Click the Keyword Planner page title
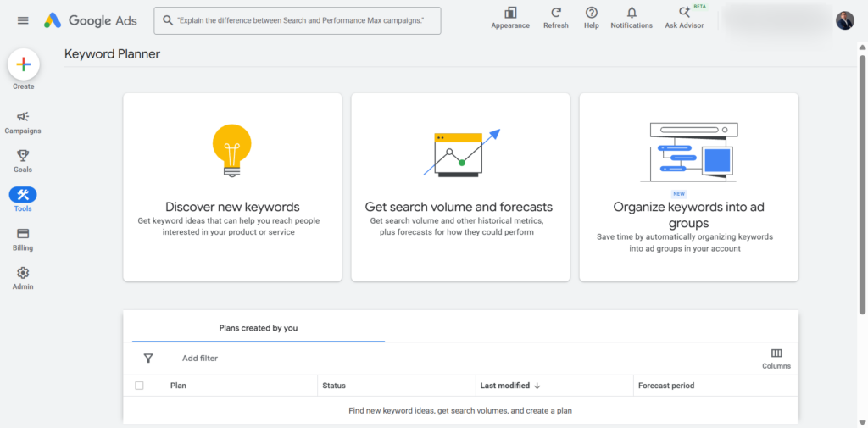 pos(112,53)
